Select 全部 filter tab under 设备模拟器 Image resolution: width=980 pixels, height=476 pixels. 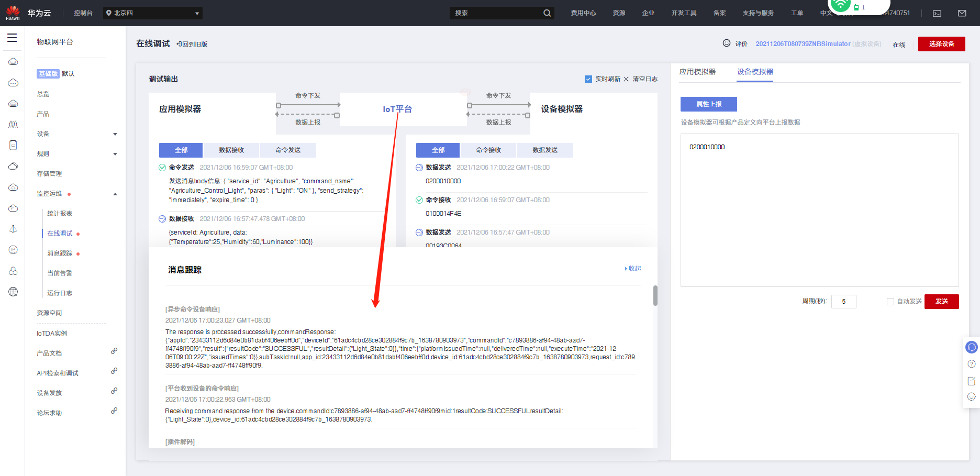click(x=438, y=150)
